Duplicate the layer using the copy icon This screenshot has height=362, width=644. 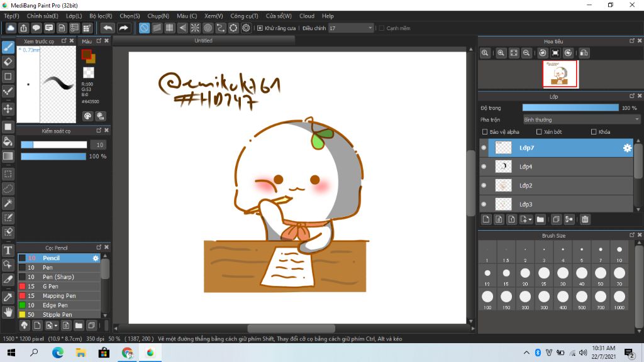556,219
